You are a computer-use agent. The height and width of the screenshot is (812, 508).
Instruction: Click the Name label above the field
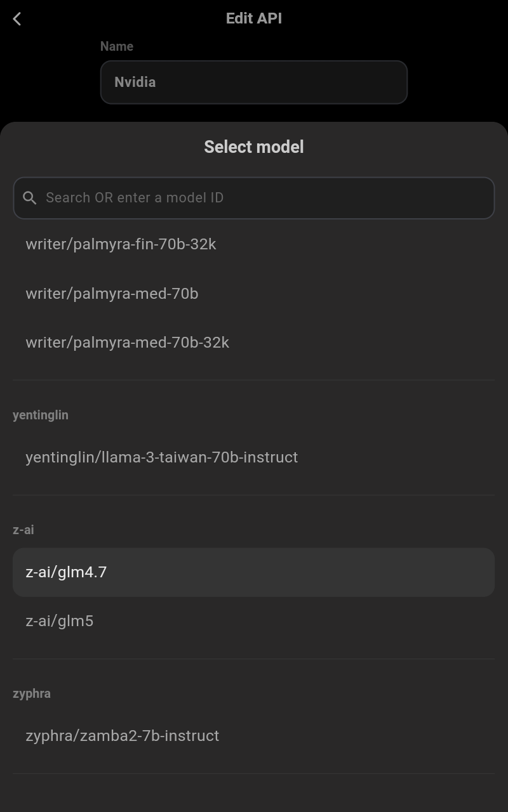(x=117, y=46)
